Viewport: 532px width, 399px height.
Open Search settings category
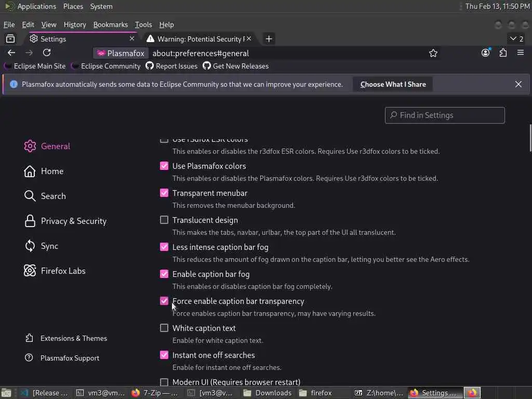(45, 196)
